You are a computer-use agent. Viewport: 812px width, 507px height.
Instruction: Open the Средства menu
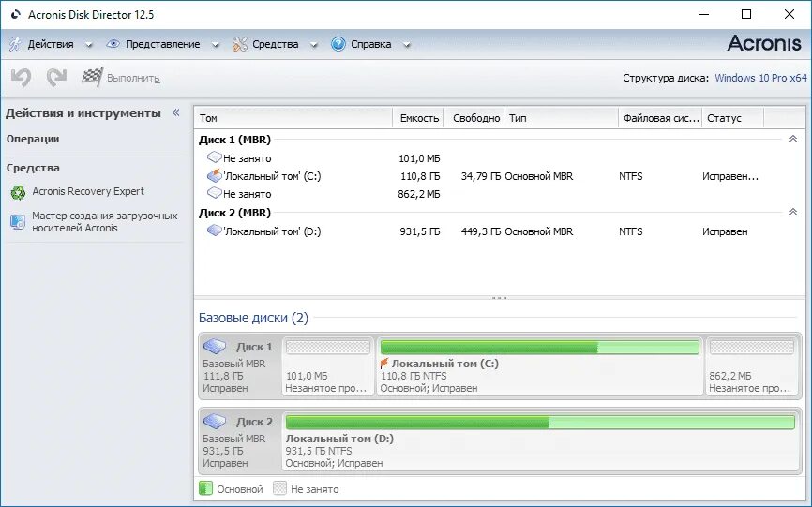276,44
